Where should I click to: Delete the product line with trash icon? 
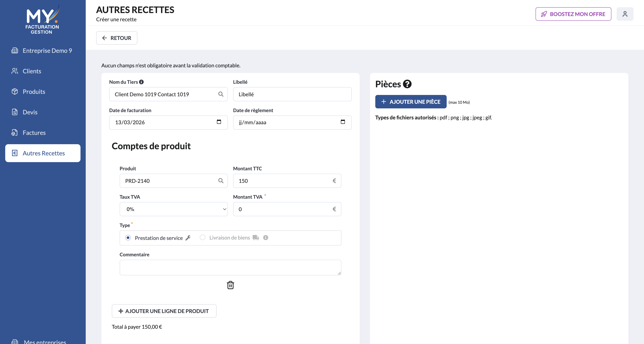[x=230, y=285]
